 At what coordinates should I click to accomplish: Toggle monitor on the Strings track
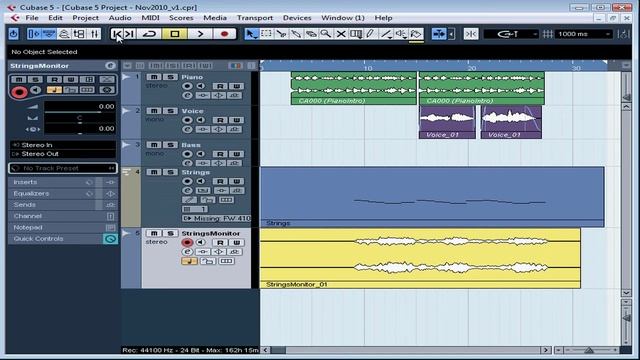point(200,181)
